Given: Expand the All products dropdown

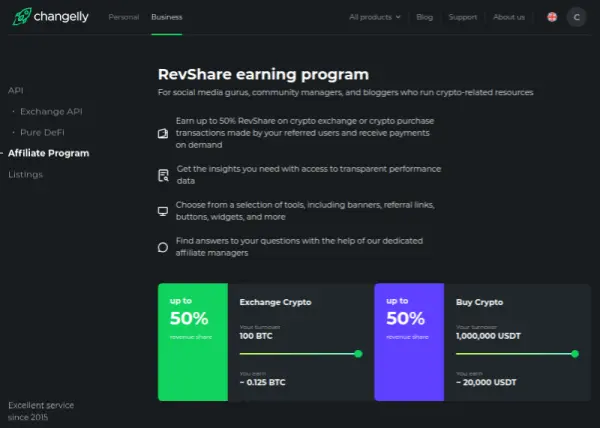Looking at the screenshot, I should coord(375,17).
